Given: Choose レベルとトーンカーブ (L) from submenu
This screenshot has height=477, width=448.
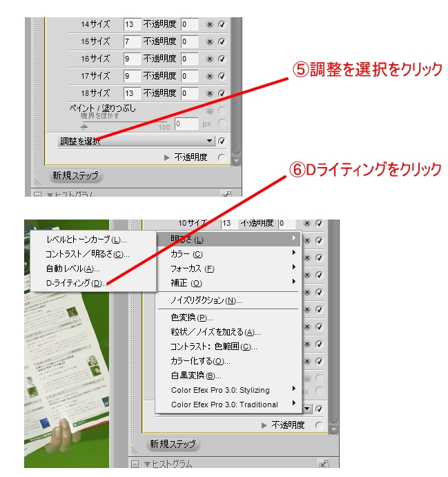Looking at the screenshot, I should (x=93, y=240).
